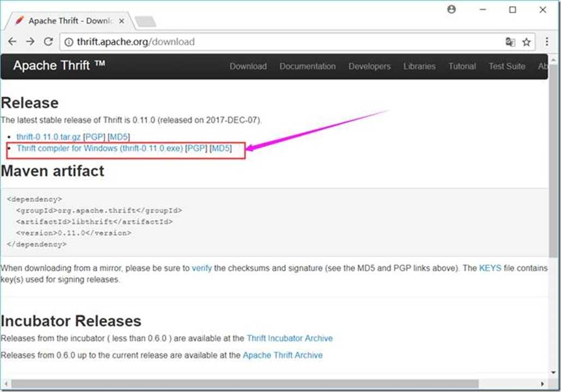Click the browser forward arrow
Image resolution: width=561 pixels, height=392 pixels.
[31, 41]
